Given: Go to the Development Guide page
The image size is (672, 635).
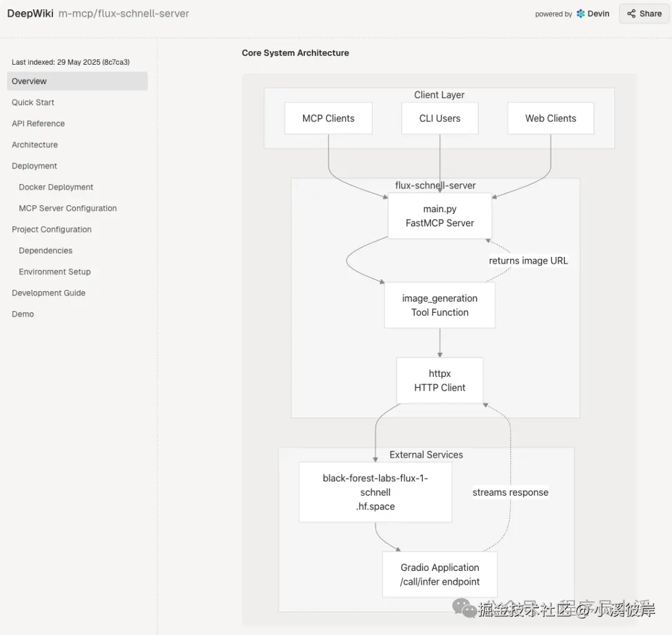Looking at the screenshot, I should pyautogui.click(x=49, y=293).
